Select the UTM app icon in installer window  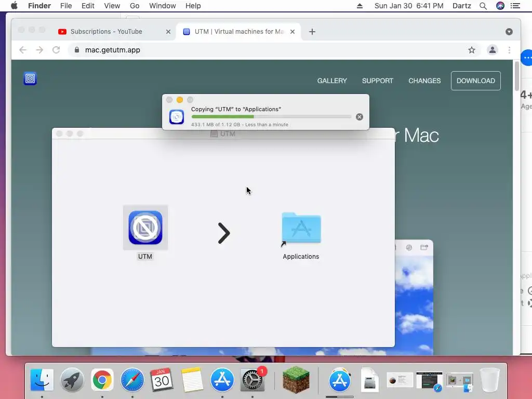pyautogui.click(x=145, y=228)
